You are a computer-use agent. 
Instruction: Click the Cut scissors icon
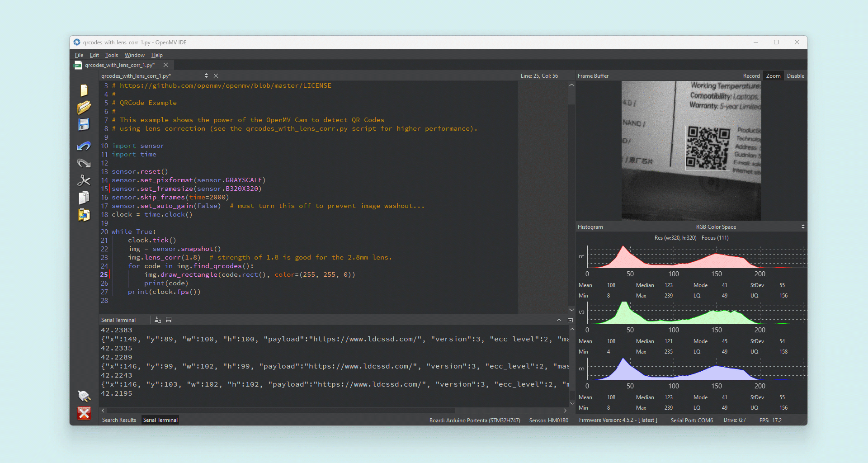84,180
